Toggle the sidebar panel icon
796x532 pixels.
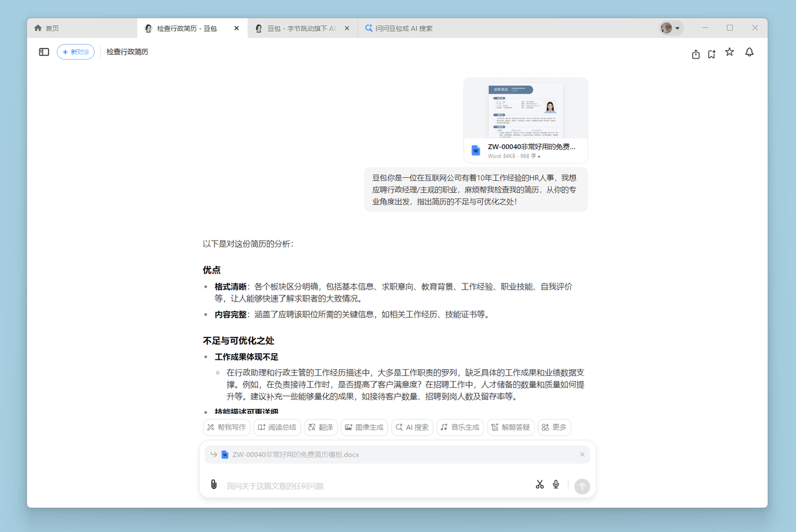pyautogui.click(x=44, y=52)
